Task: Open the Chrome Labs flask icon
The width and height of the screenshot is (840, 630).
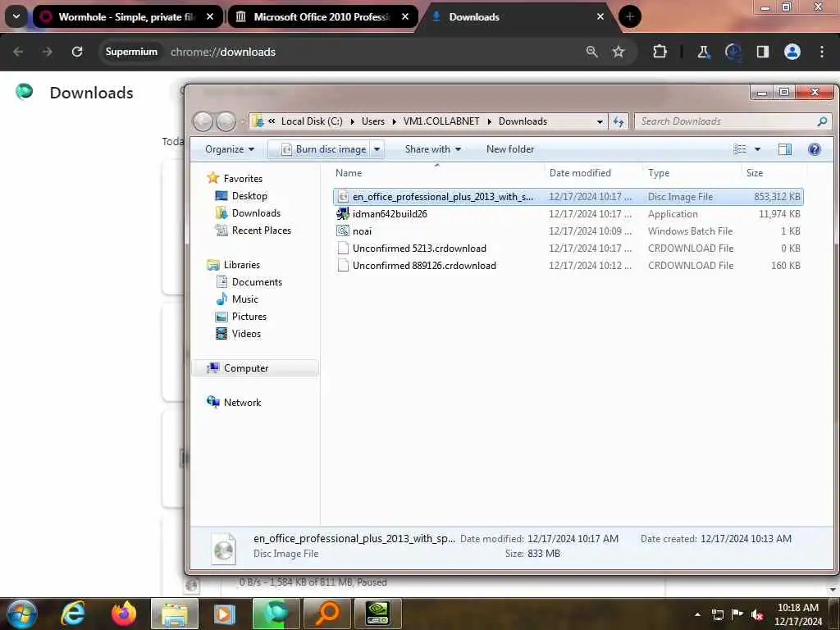Action: pos(703,52)
